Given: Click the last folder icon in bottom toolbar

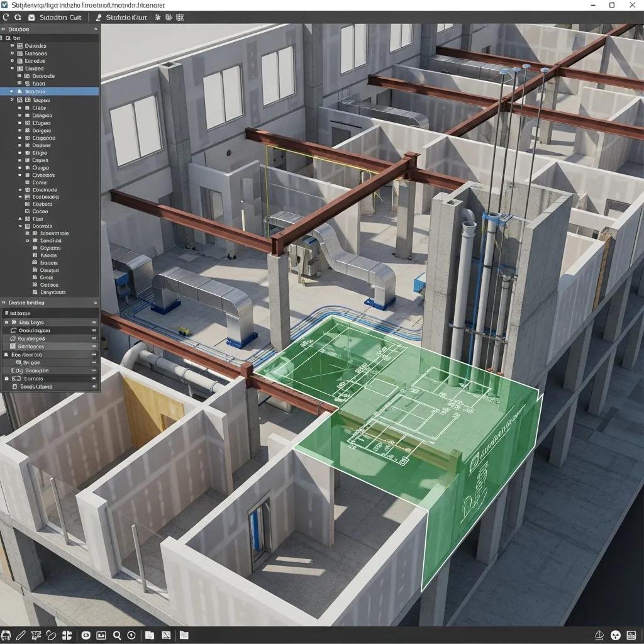Looking at the screenshot, I should [184, 635].
